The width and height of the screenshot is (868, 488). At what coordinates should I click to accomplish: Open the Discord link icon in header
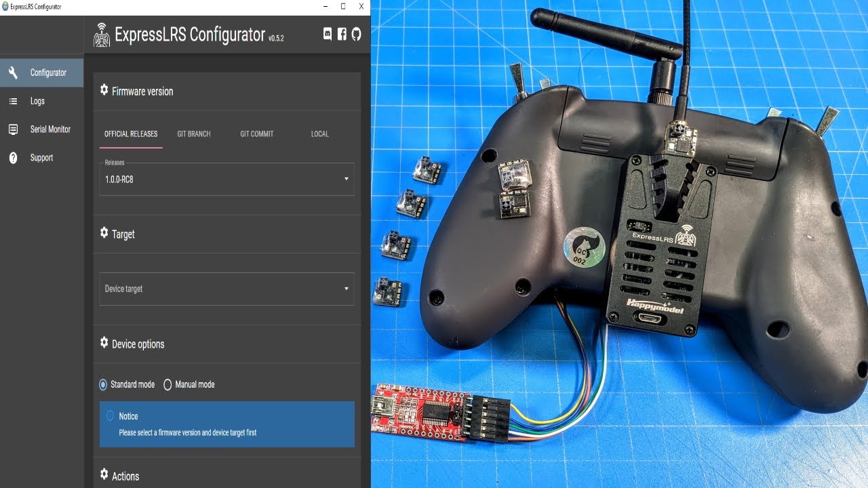click(328, 35)
